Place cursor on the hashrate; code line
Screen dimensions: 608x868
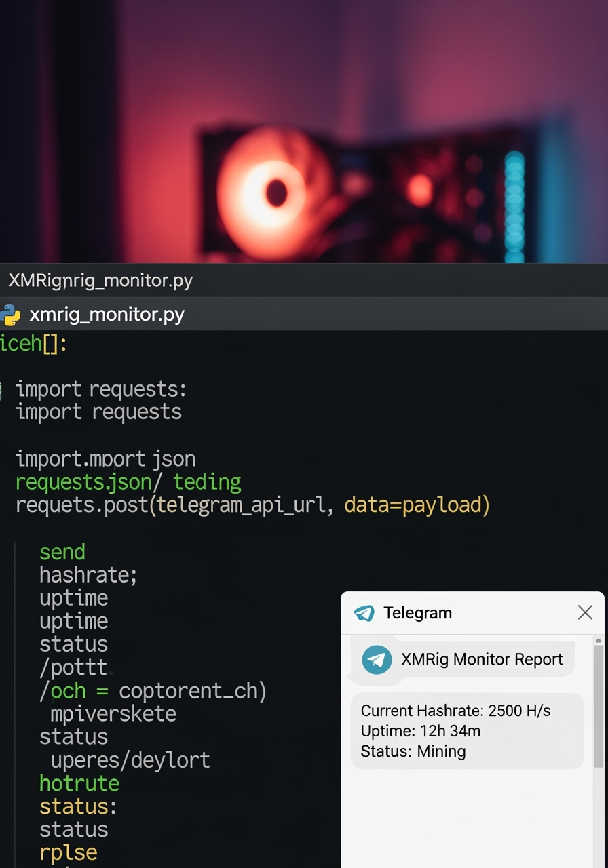point(88,575)
